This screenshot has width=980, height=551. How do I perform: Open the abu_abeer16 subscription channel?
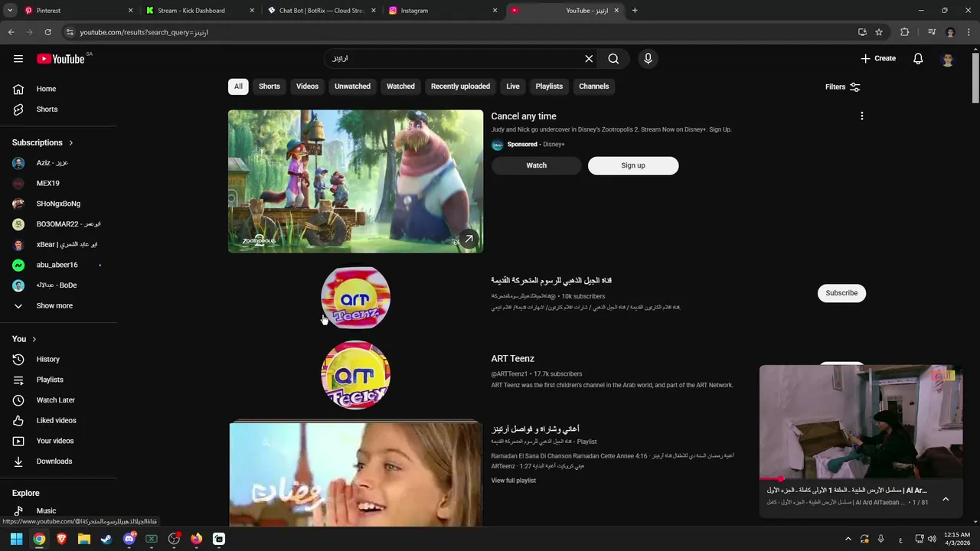[x=58, y=265]
